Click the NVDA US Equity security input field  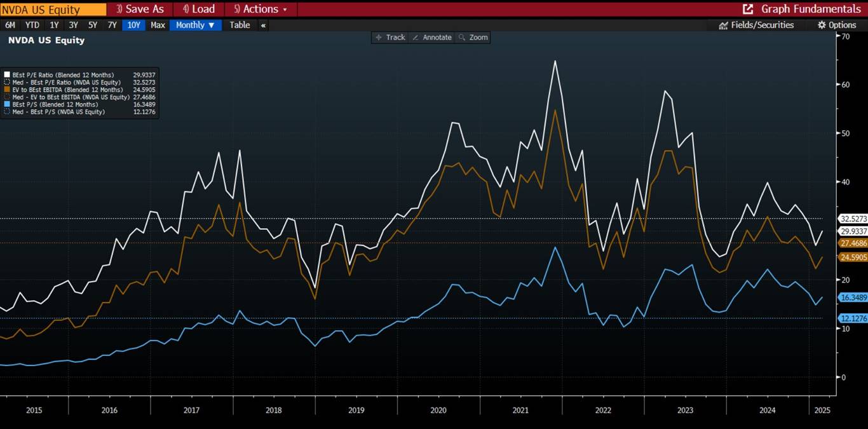click(x=53, y=10)
